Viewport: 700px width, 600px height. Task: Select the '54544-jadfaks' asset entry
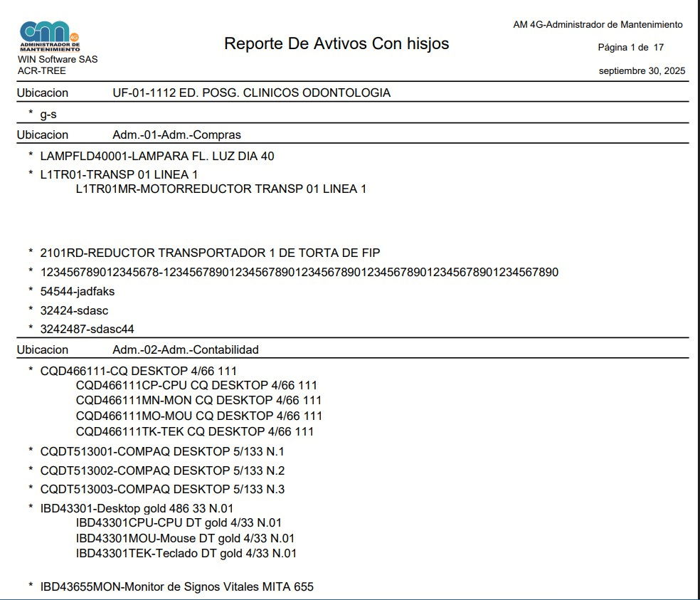click(x=77, y=291)
